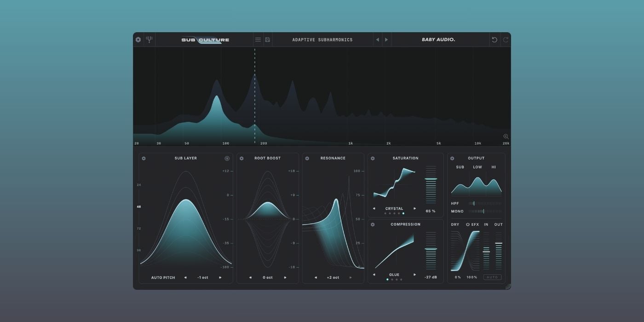The image size is (644, 322).
Task: Go to the previous preset arrow
Action: coord(378,40)
